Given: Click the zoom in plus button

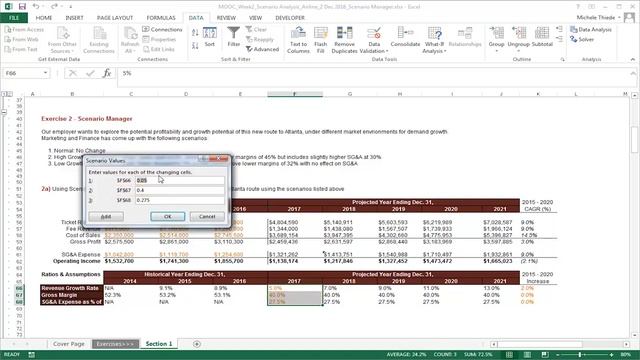Looking at the screenshot, I should [611, 355].
